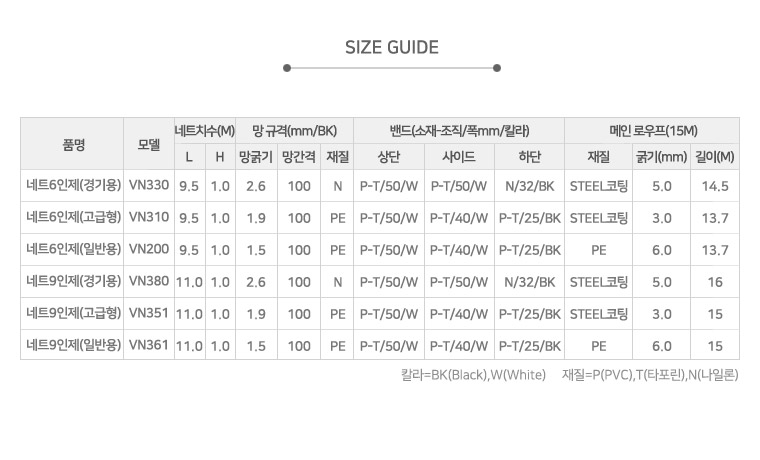Select the 네트6인제(고급형) row name

(x=73, y=217)
